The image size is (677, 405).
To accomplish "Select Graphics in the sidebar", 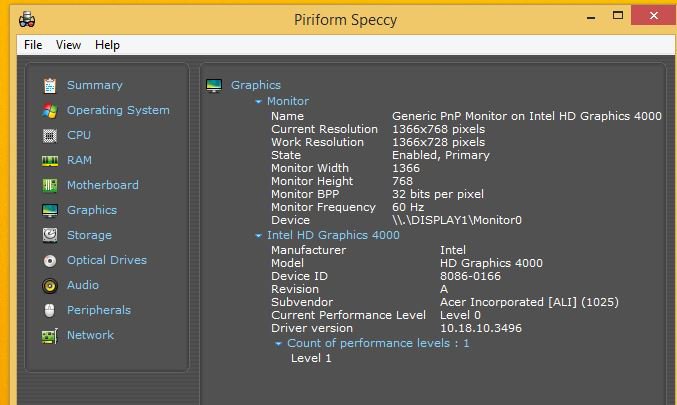I will 92,210.
